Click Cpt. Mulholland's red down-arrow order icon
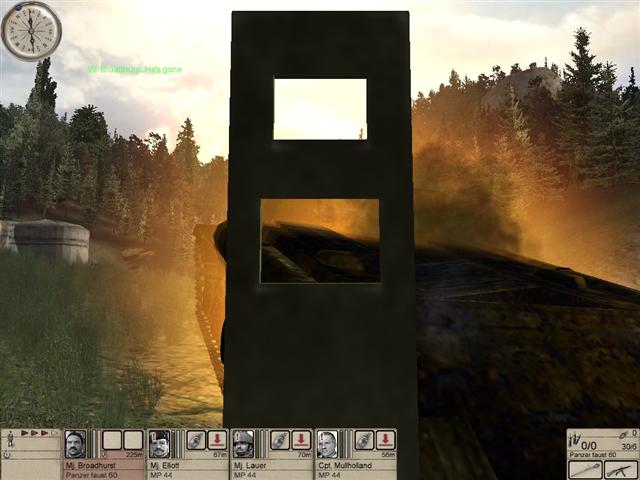This screenshot has height=480, width=640. (386, 440)
